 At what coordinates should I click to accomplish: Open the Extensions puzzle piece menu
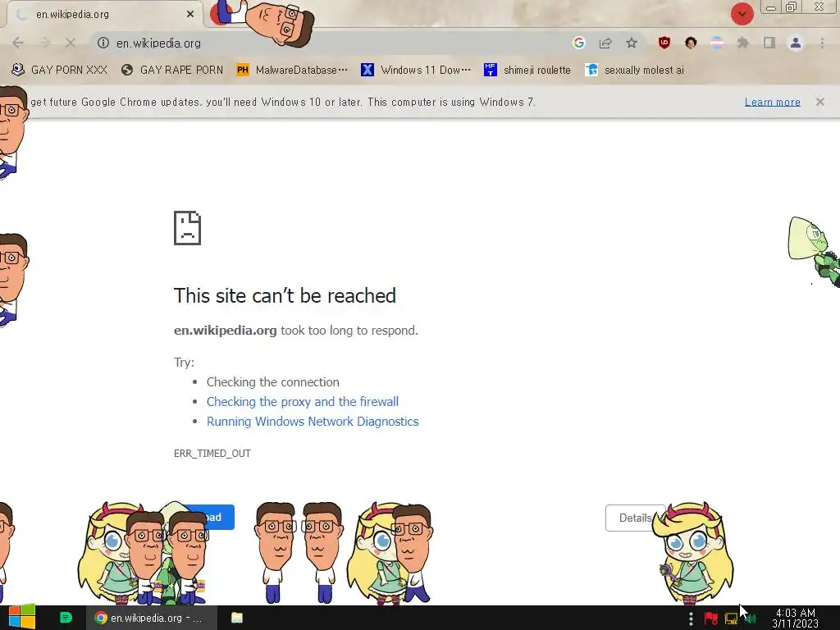pos(743,43)
